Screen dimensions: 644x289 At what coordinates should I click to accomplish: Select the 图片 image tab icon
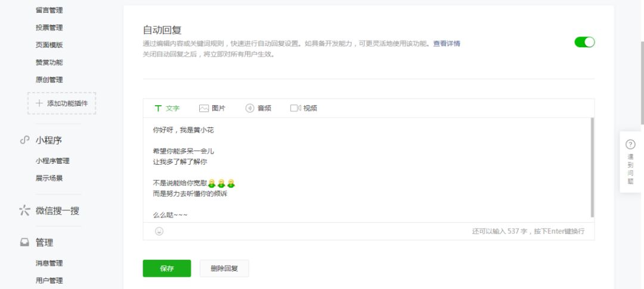(204, 108)
